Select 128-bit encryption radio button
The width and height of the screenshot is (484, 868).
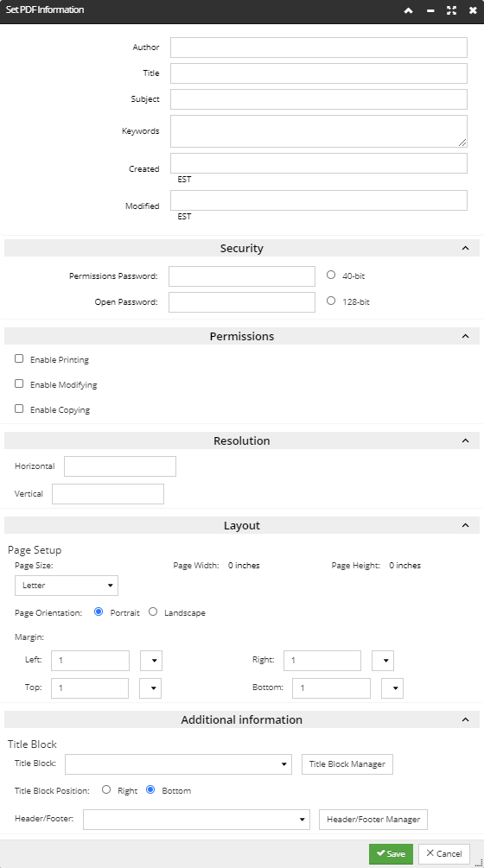[331, 301]
